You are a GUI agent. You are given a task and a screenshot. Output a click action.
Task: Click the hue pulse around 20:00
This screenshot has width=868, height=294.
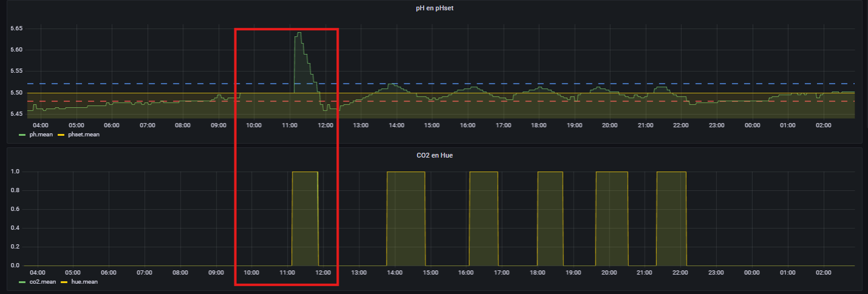tap(611, 218)
